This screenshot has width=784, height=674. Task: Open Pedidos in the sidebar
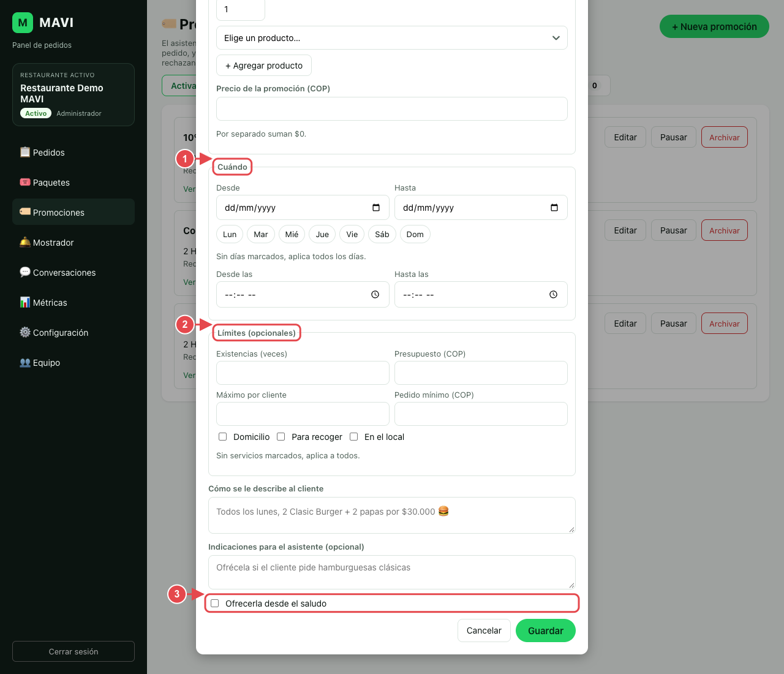[73, 152]
